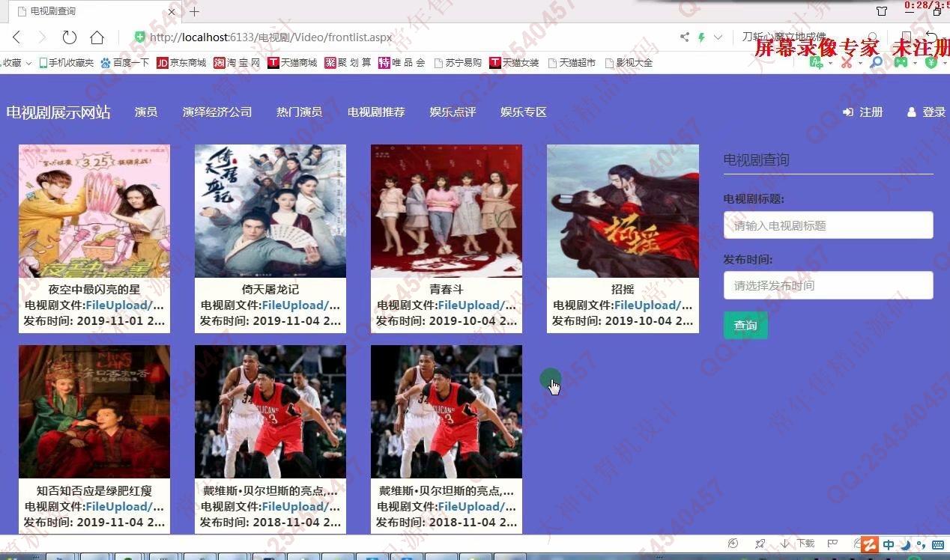Click the circular clock-plus icon in status bar

[x=733, y=544]
